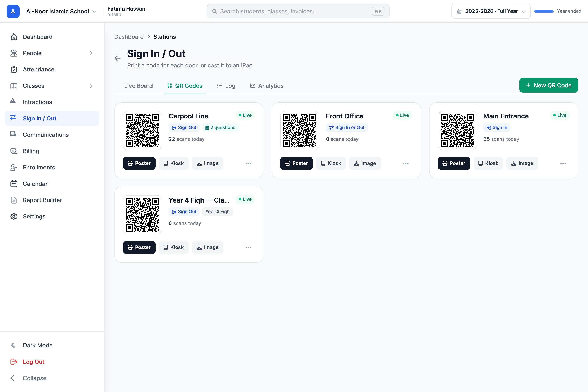Open Report Builder from the sidebar
This screenshot has width=588, height=392.
[x=52, y=200]
